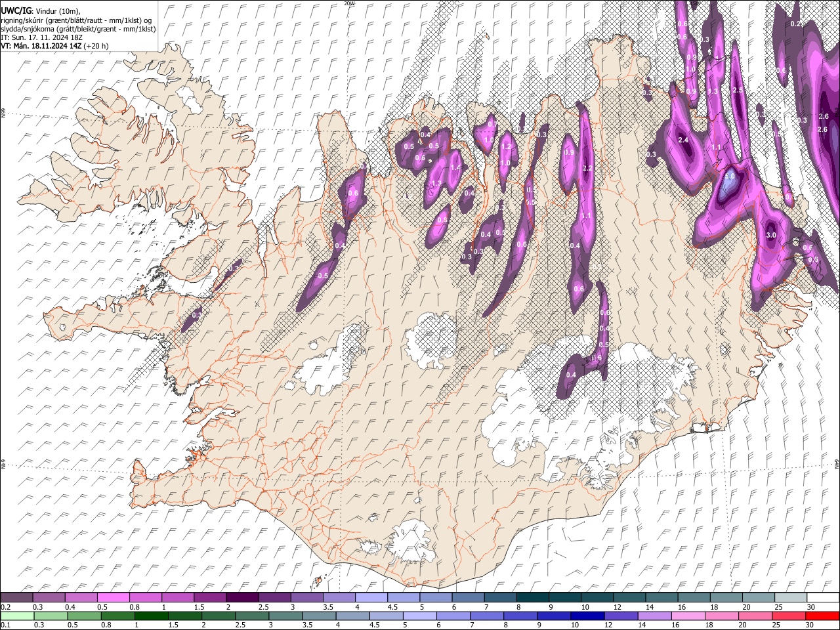Select the deep blue rain swatch labeled 10

[587, 616]
